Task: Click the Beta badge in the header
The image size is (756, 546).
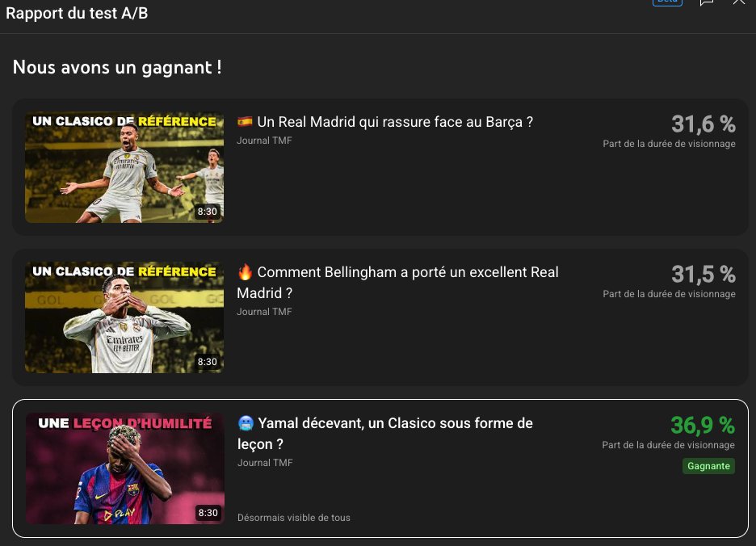Action: [667, 2]
